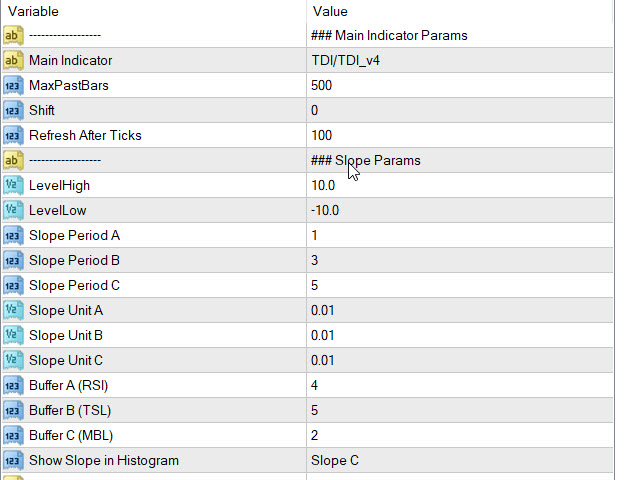Select the Buffer B (TSL) row label
This screenshot has width=640, height=480.
(70, 411)
